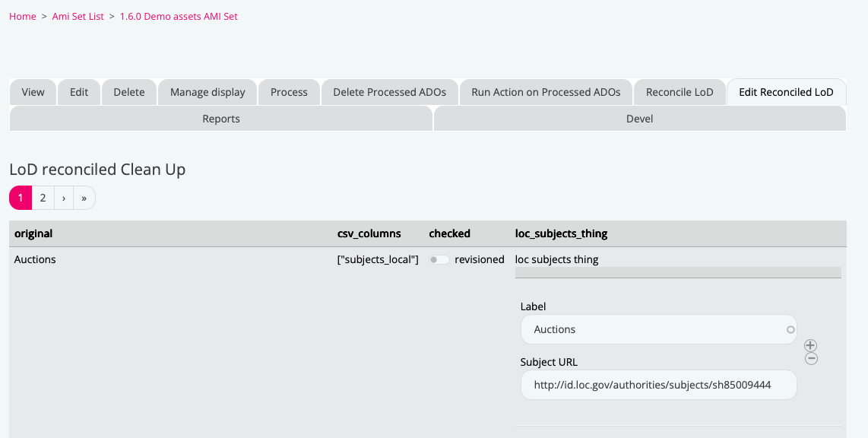Image resolution: width=868 pixels, height=438 pixels.
Task: Click the plus icon to add subject
Action: 811,345
